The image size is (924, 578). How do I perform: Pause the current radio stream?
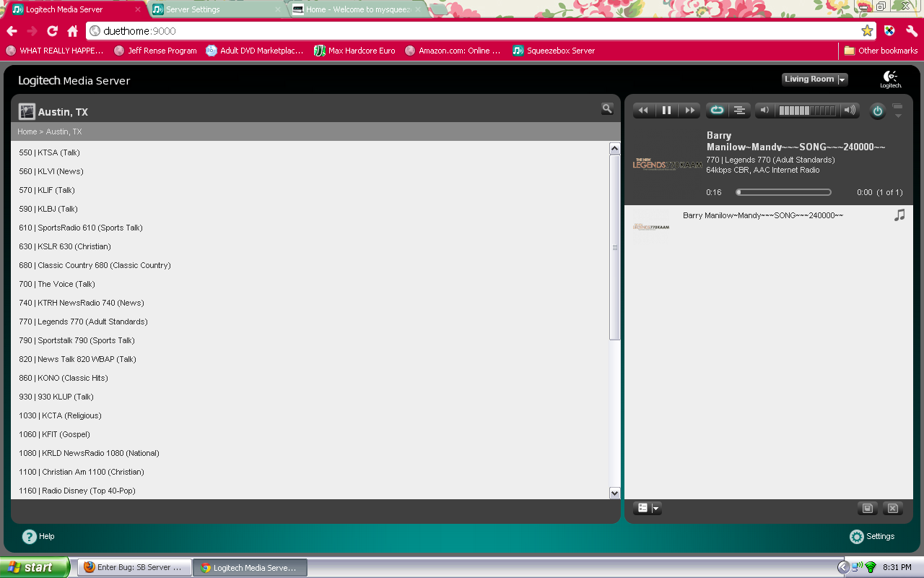pyautogui.click(x=666, y=111)
